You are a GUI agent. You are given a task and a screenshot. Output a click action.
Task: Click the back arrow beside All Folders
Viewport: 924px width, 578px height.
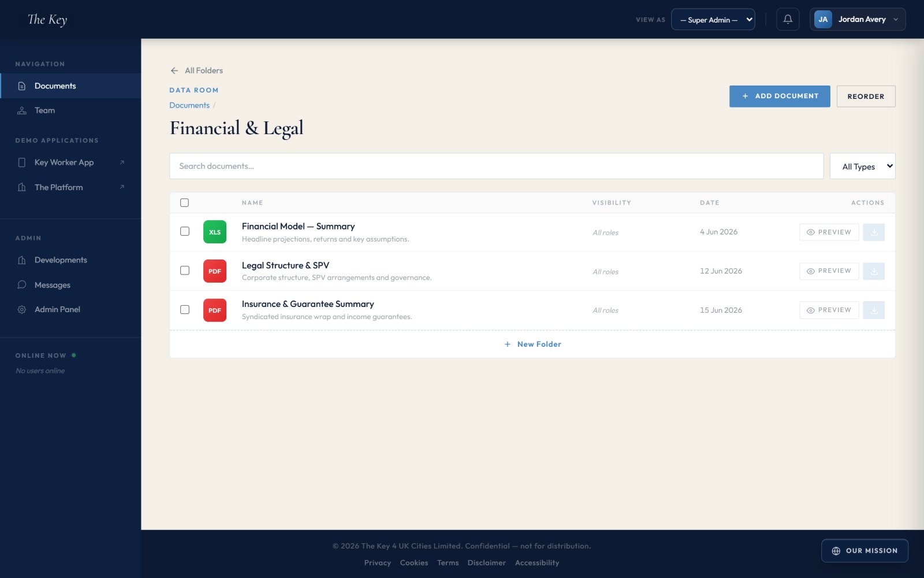tap(174, 71)
